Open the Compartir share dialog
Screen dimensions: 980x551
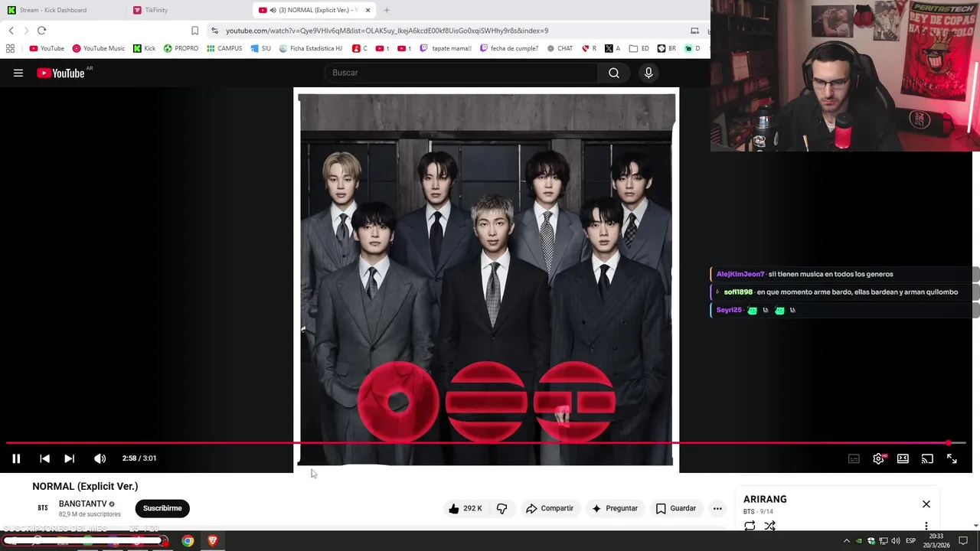click(x=549, y=508)
